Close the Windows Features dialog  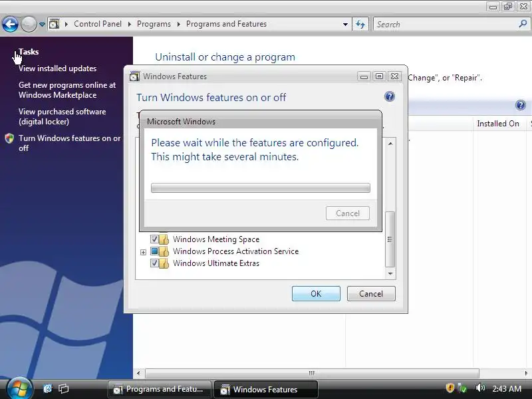(x=394, y=76)
